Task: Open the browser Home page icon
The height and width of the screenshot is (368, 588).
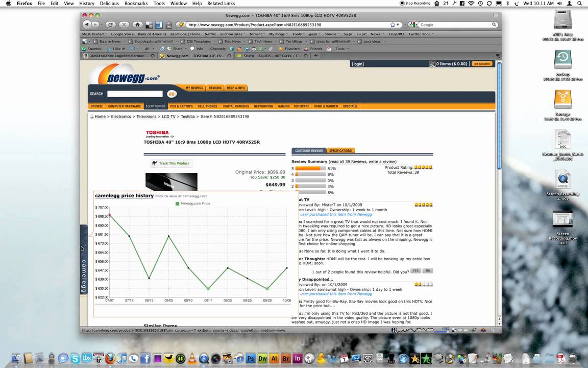Action: point(137,25)
